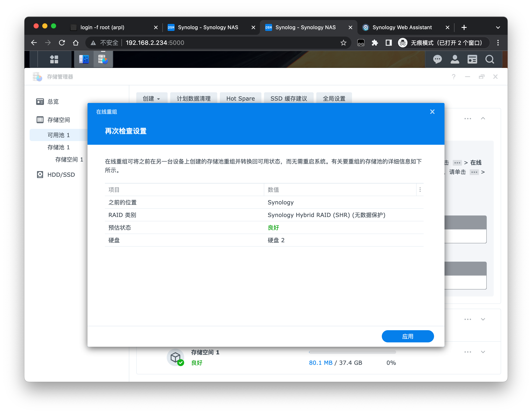
Task: Expand the 存储空间 1 row chevron
Action: point(483,352)
